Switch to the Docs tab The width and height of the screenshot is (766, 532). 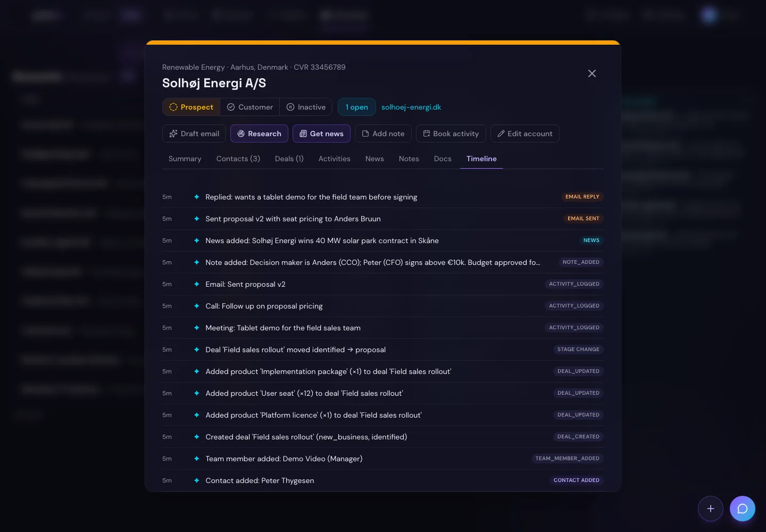tap(443, 159)
